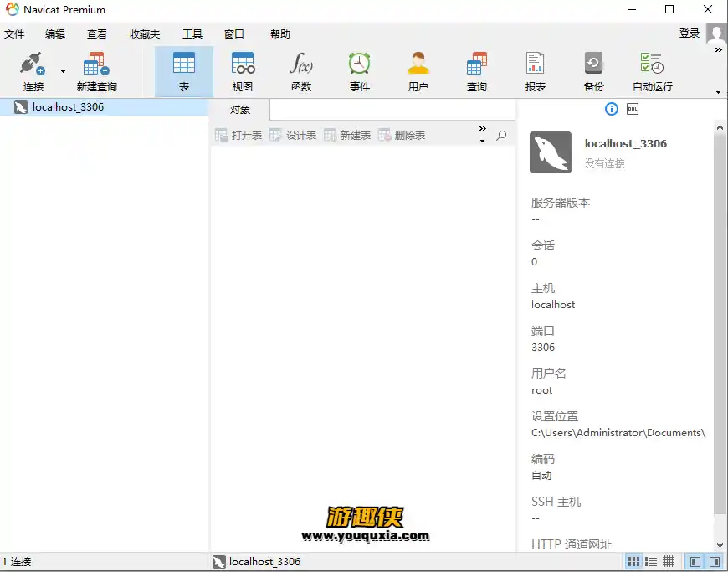Click the '1 连接' status bar text
This screenshot has width=728, height=572.
[x=17, y=562]
